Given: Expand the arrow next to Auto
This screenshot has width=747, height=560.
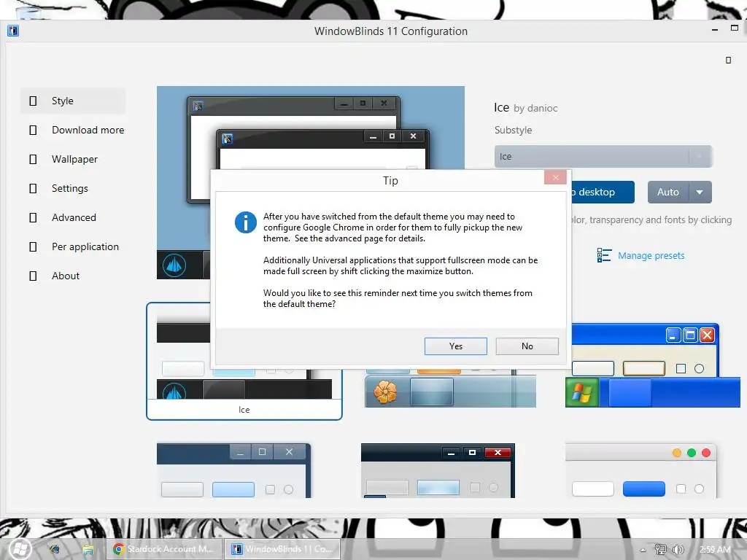Looking at the screenshot, I should pyautogui.click(x=700, y=192).
